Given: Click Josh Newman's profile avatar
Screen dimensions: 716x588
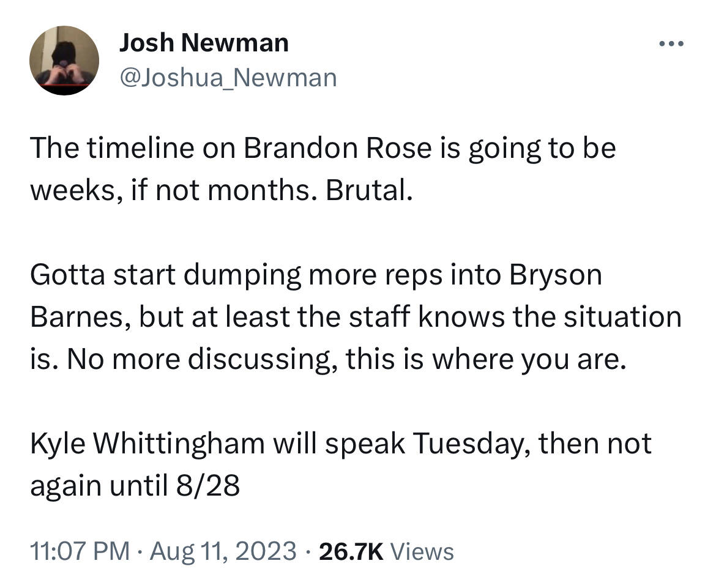Looking at the screenshot, I should click(x=64, y=60).
